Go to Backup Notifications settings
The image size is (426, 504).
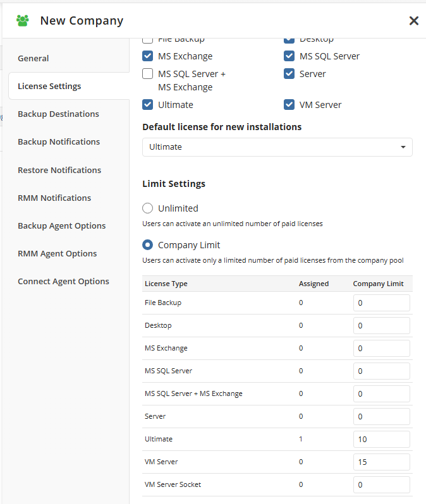(59, 142)
